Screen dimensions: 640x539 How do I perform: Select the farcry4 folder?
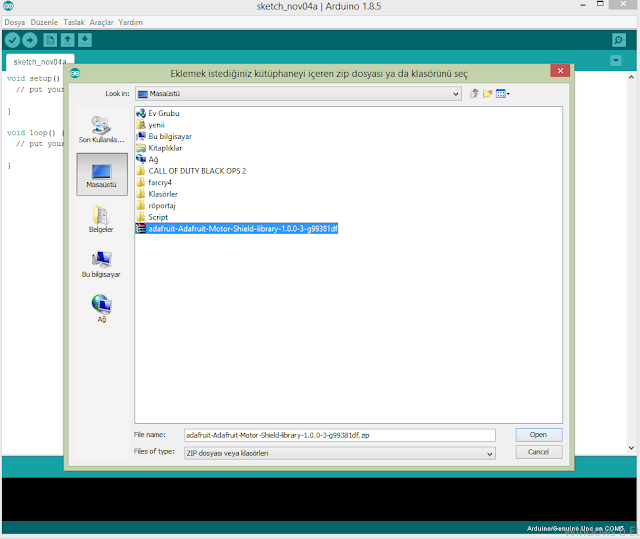point(154,182)
